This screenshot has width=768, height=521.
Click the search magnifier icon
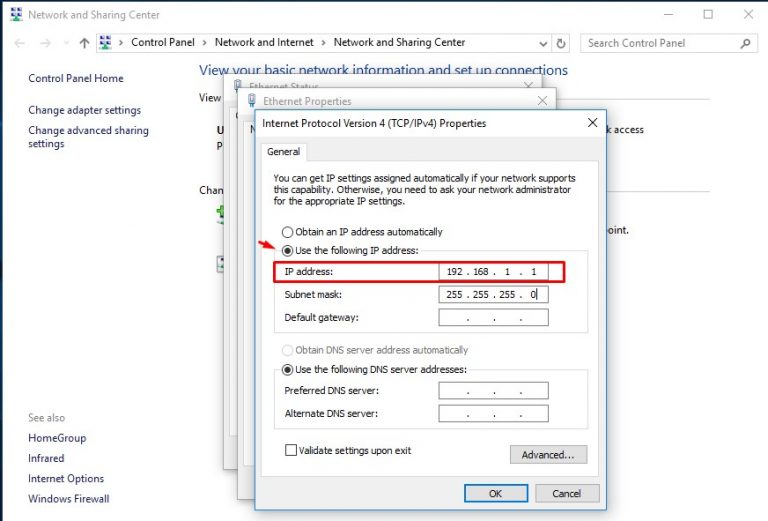click(745, 43)
